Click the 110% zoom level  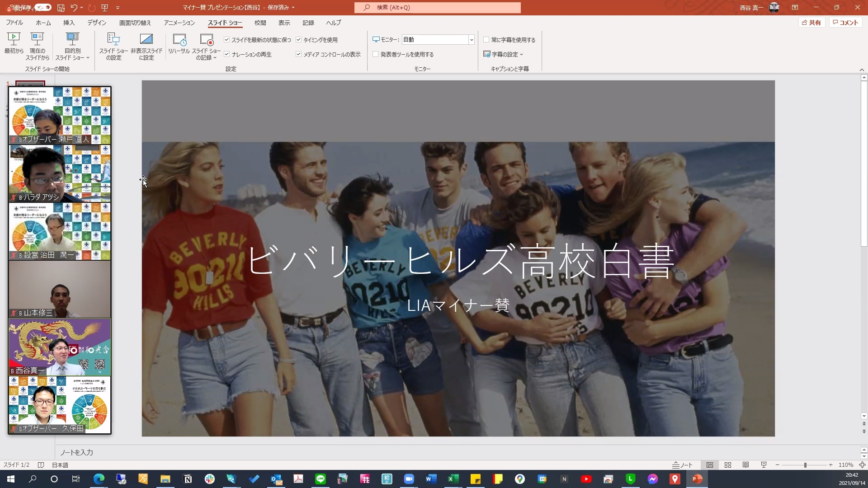[846, 465]
